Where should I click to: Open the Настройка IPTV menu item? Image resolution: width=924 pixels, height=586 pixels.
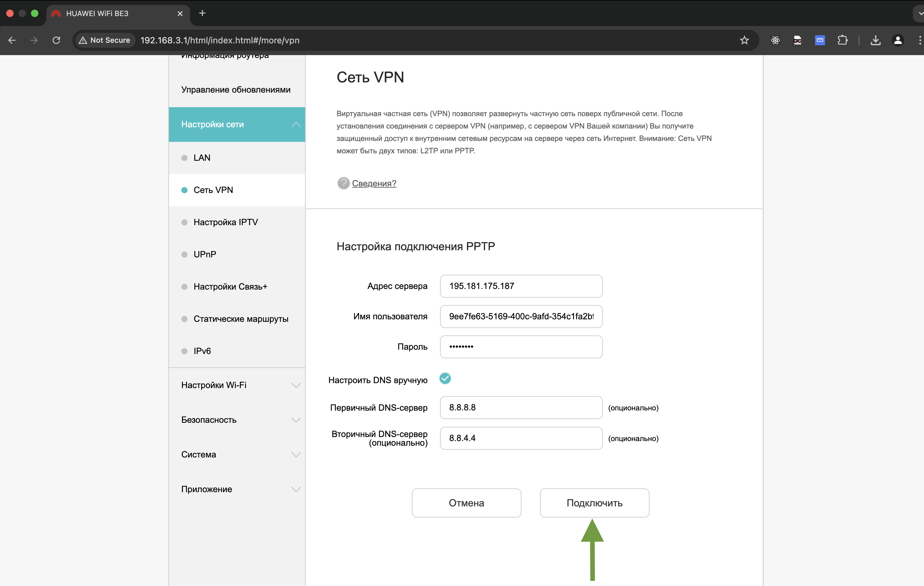(226, 222)
